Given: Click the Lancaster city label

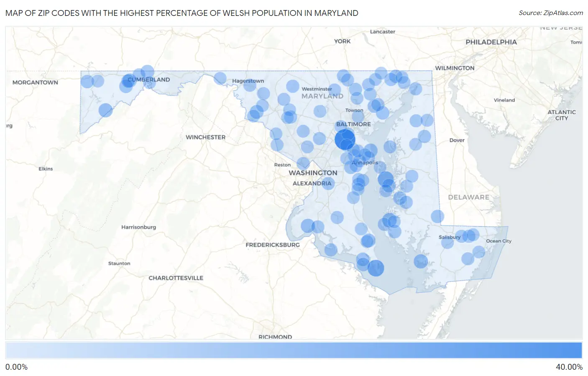Looking at the screenshot, I should 382,32.
